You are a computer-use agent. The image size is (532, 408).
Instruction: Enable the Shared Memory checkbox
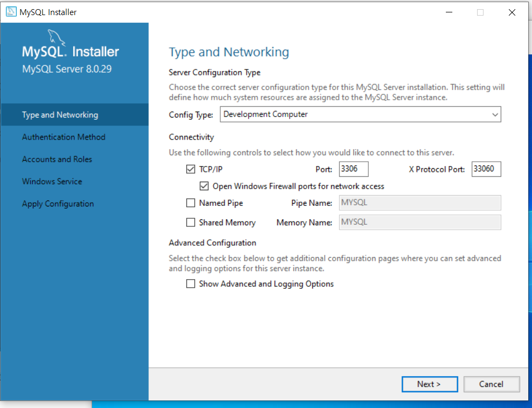191,223
